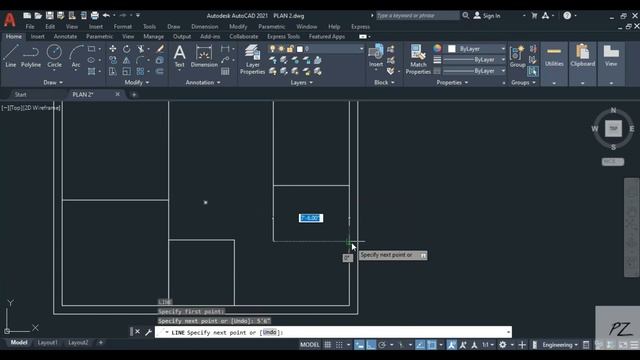Expand the Modify panel dropdown
Viewport: 640px width, 360px height.
(137, 82)
